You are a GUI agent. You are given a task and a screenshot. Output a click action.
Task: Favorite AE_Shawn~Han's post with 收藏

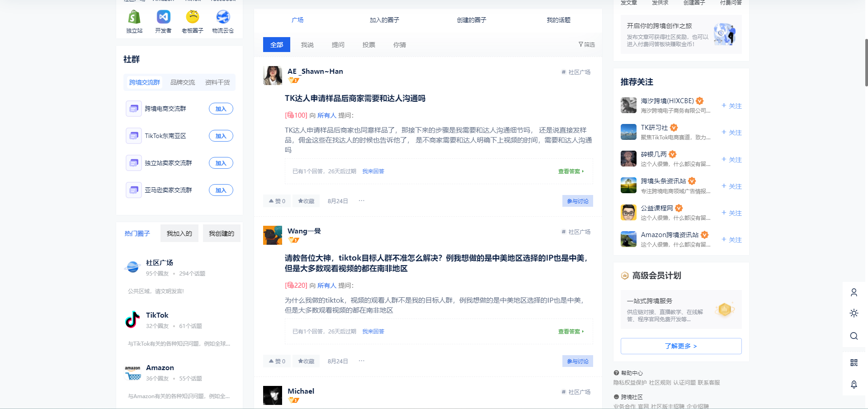pos(306,201)
